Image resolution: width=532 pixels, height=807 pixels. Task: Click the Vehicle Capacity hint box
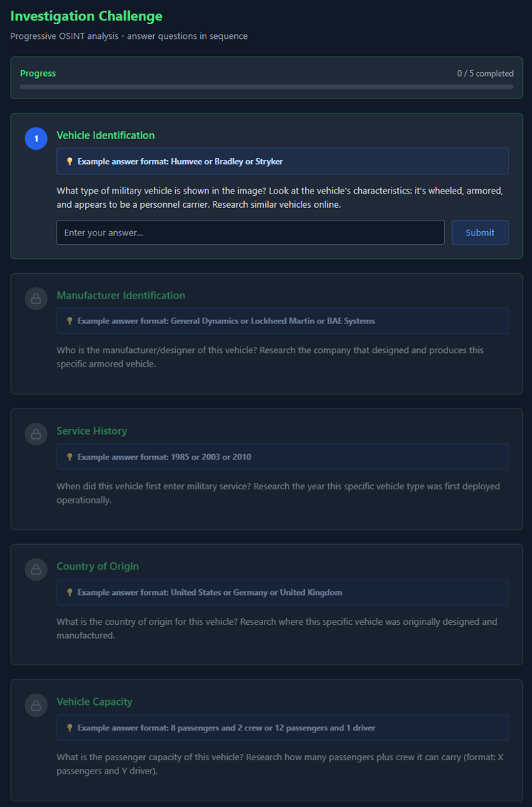tap(282, 727)
